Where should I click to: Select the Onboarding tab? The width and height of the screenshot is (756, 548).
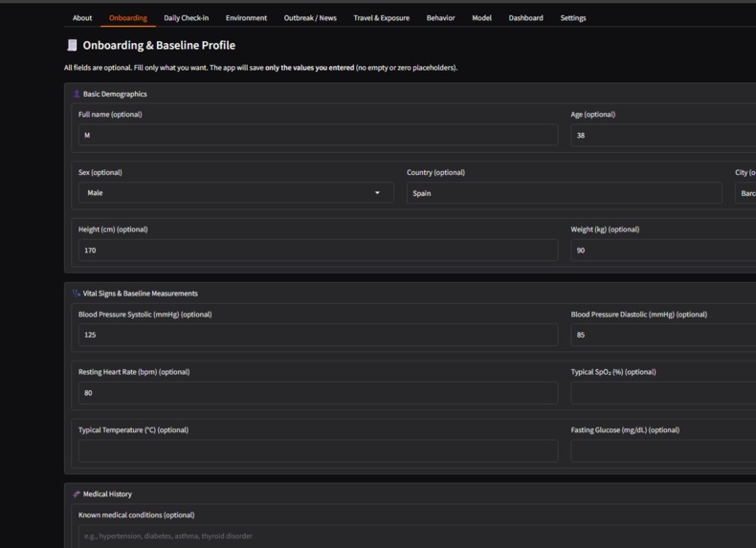click(128, 18)
